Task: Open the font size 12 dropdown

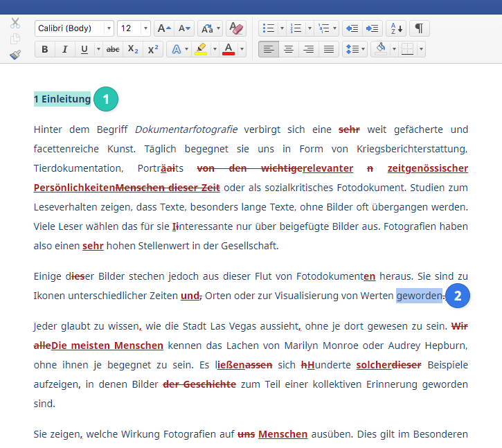Action: pos(145,28)
